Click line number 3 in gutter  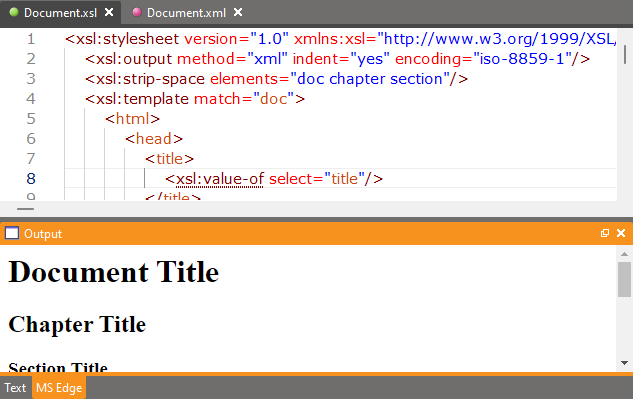tap(31, 79)
